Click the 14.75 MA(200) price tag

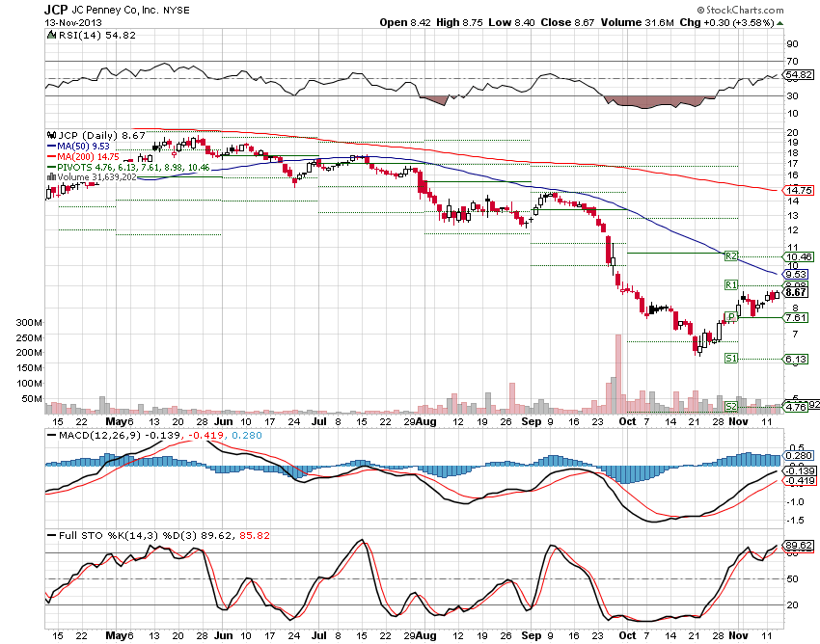point(798,190)
